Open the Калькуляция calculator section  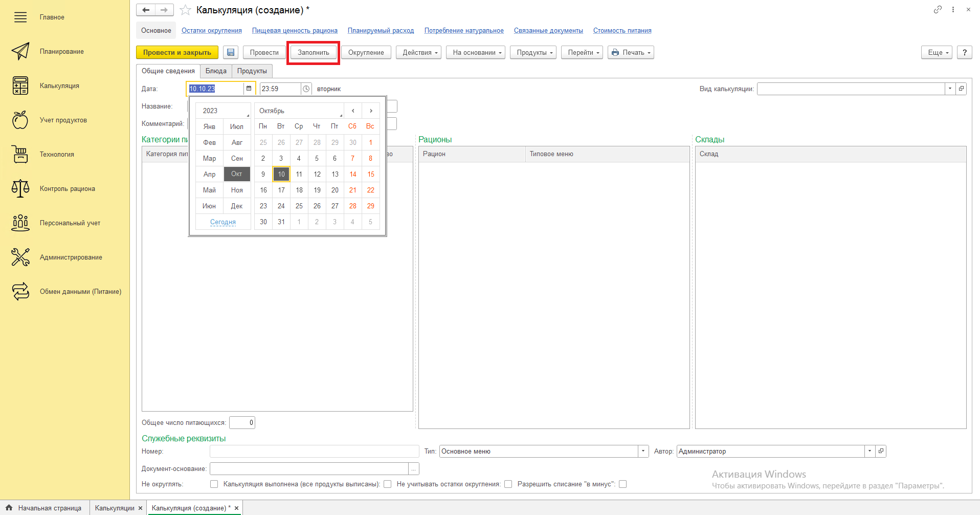coord(20,85)
